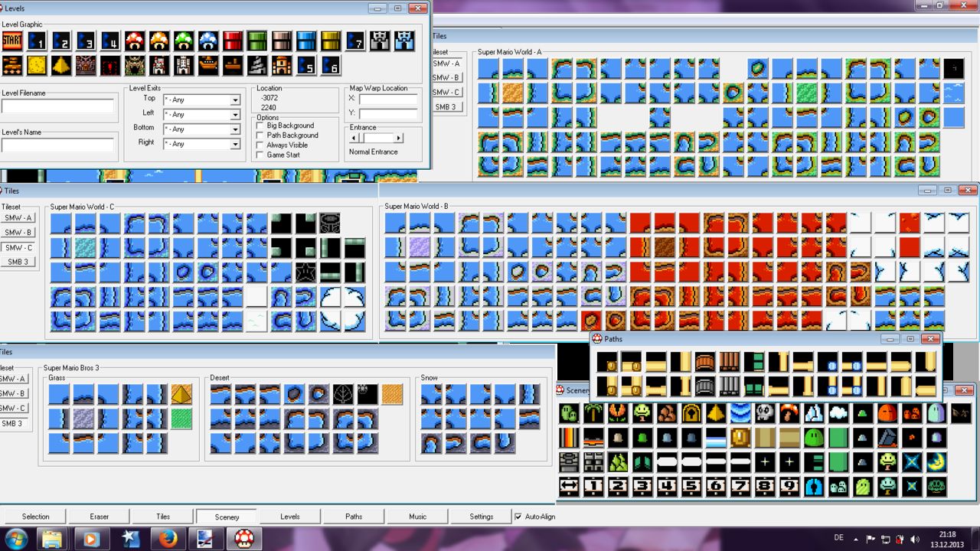
Task: Click the volume icon in system tray
Action: (x=914, y=540)
